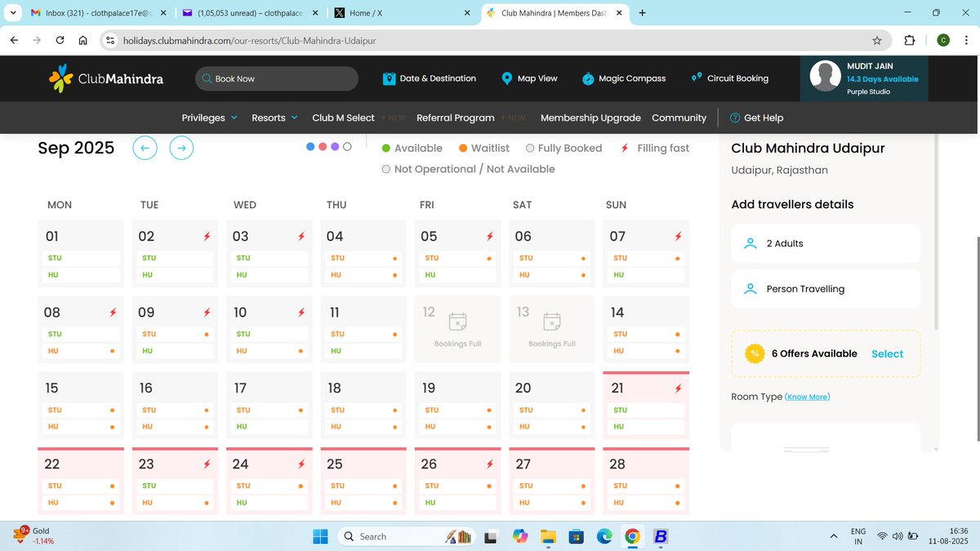Open Referral Program menu
This screenshot has width=980, height=551.
tap(455, 118)
